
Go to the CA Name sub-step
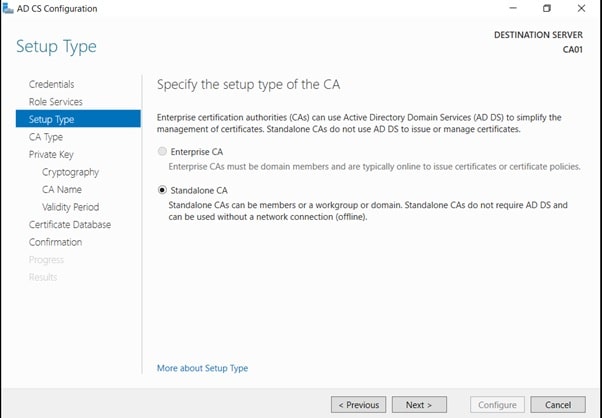click(62, 189)
